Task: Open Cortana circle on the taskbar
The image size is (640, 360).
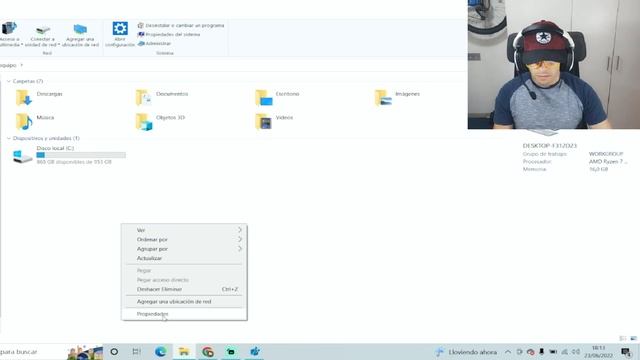Action: [114, 352]
